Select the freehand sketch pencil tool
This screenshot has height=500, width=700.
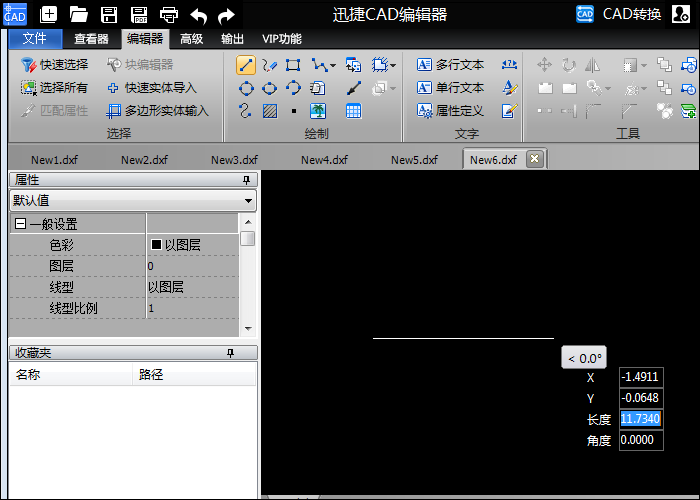tap(269, 65)
